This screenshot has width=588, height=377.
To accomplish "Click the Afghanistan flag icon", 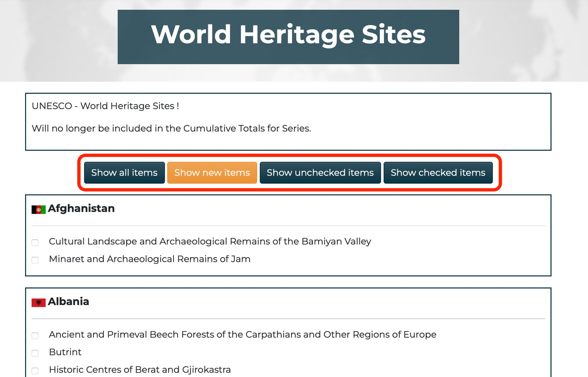I will 38,210.
